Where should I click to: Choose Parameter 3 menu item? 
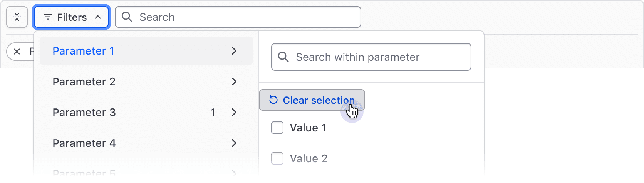tap(84, 112)
